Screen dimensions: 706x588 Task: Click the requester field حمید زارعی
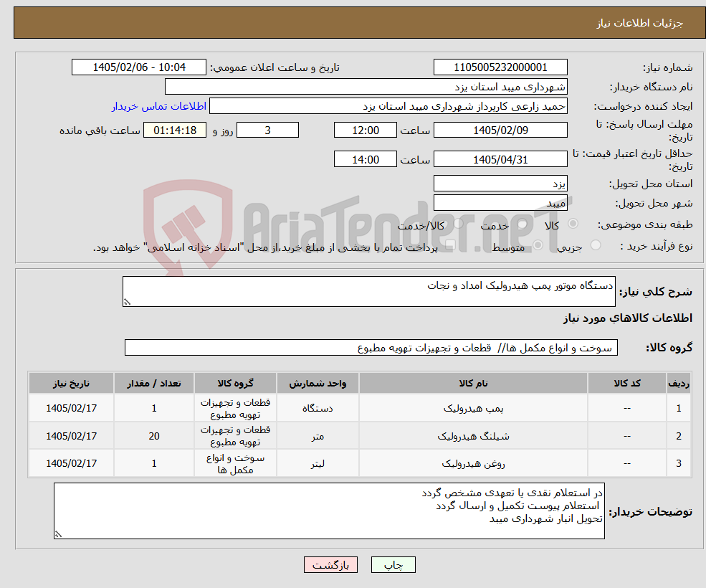pyautogui.click(x=388, y=106)
